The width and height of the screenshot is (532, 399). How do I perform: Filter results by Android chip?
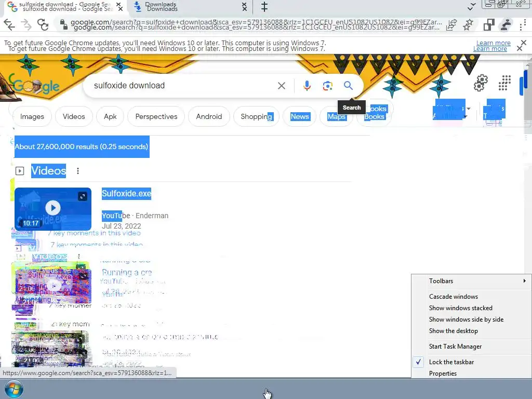(209, 116)
